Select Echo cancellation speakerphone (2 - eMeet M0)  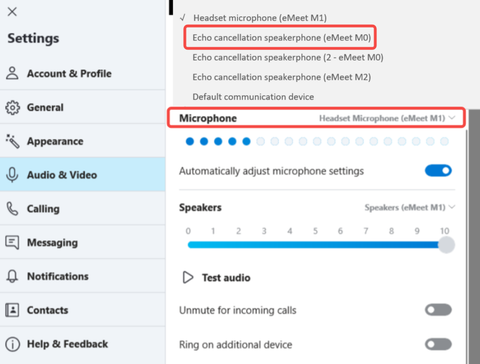point(288,57)
